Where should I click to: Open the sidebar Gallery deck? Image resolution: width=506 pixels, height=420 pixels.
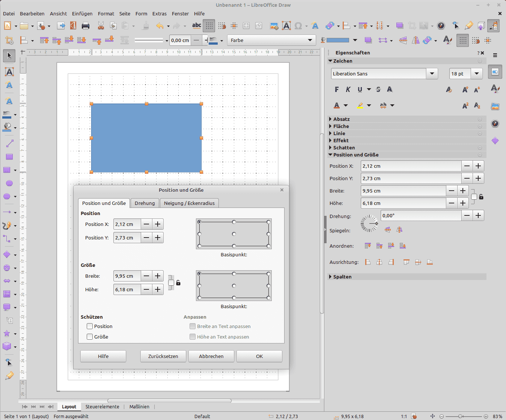pos(495,107)
